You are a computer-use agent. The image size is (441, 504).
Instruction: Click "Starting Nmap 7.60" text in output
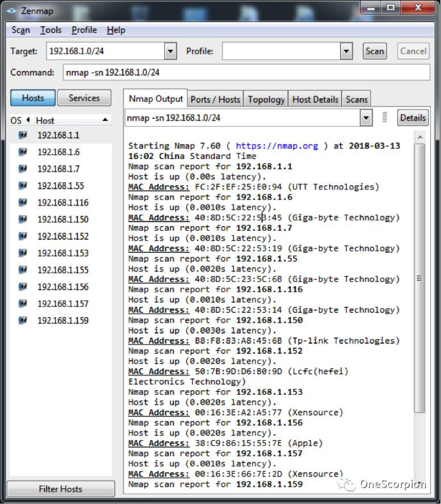point(174,146)
